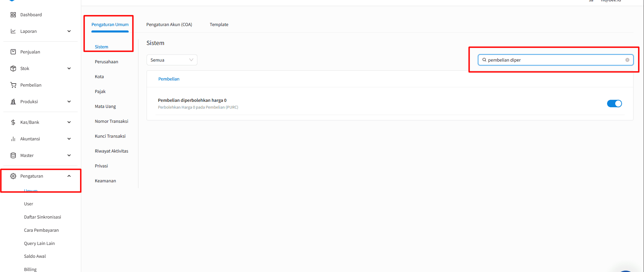Screen dimensions: 644x272
Task: Open the Template tab
Action: (x=219, y=24)
